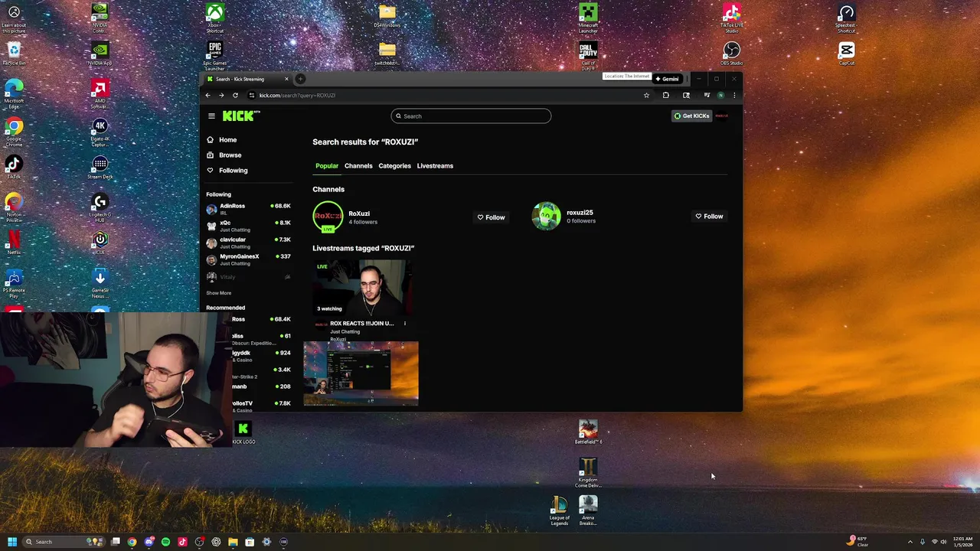Open Chrome extensions puzzle icon
The height and width of the screenshot is (551, 980).
(665, 96)
